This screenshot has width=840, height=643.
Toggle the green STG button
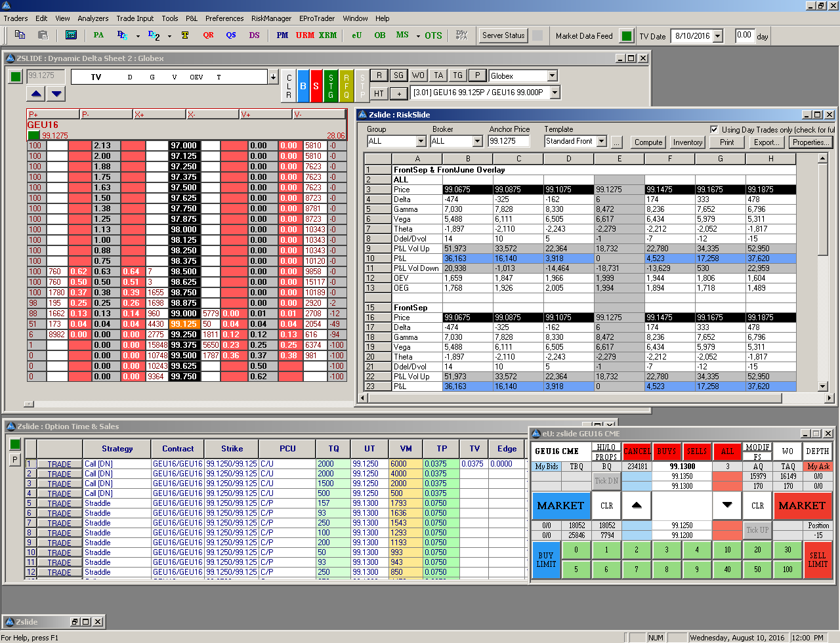[331, 86]
